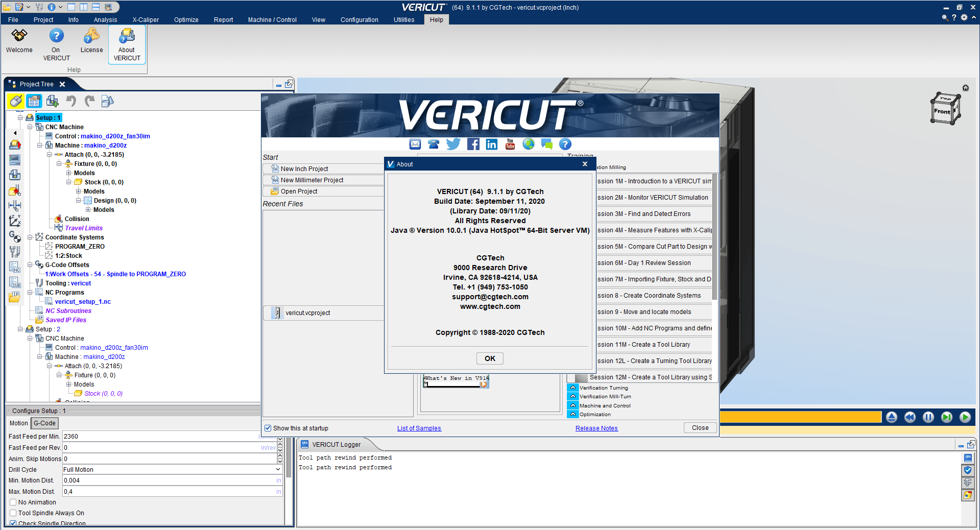Collapse the Coordinate Systems tree node
This screenshot has height=530, width=980.
point(30,237)
